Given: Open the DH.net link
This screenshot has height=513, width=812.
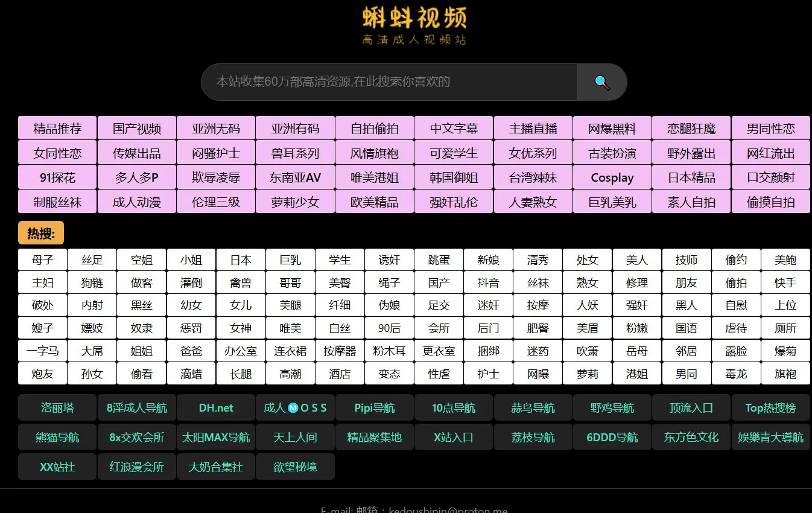Looking at the screenshot, I should 216,408.
